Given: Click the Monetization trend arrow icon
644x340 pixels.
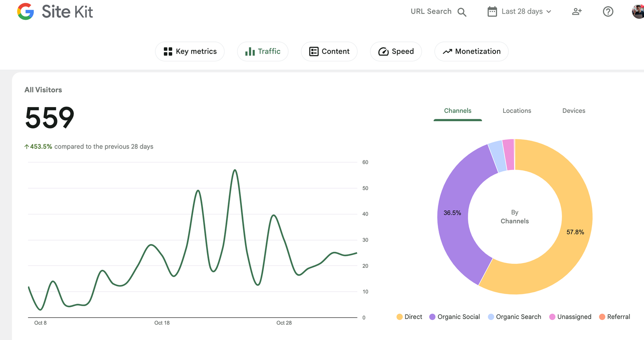Looking at the screenshot, I should click(447, 52).
